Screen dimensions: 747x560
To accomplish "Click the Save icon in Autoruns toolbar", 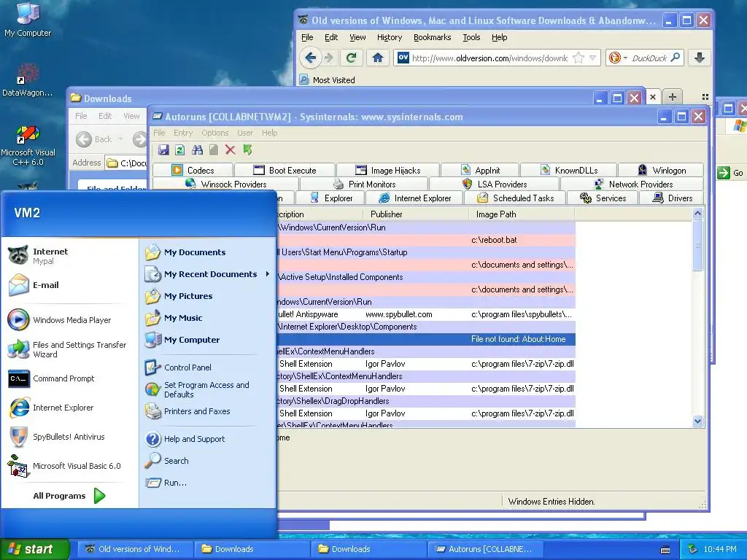I will pyautogui.click(x=163, y=150).
